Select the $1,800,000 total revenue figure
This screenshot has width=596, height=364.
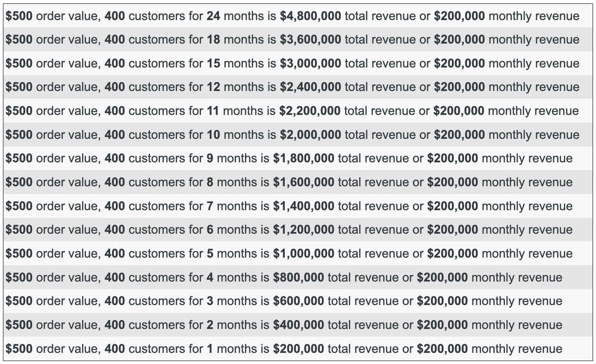pyautogui.click(x=304, y=159)
